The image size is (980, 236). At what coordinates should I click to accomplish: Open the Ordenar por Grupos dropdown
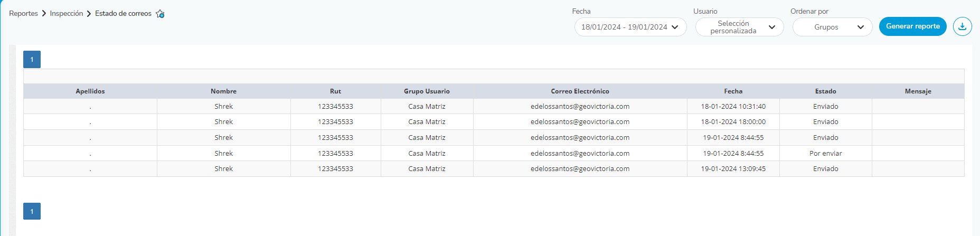pyautogui.click(x=832, y=27)
